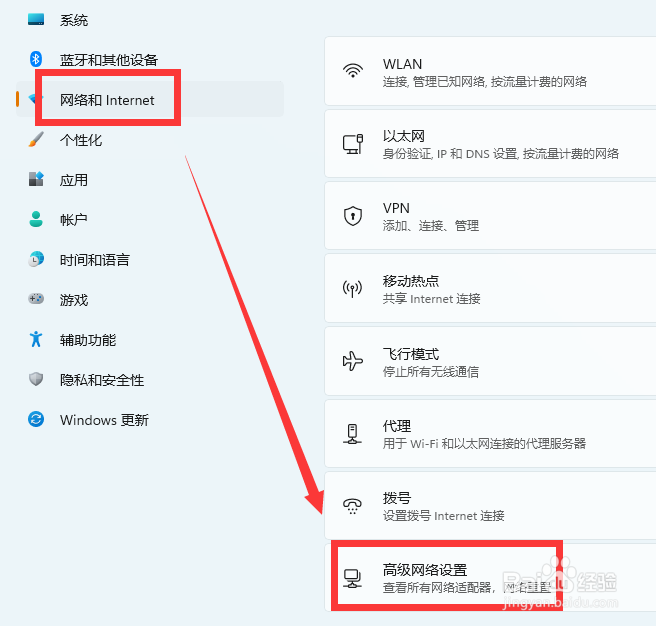Open 系统 settings category
The height and width of the screenshot is (626, 656).
click(x=150, y=20)
